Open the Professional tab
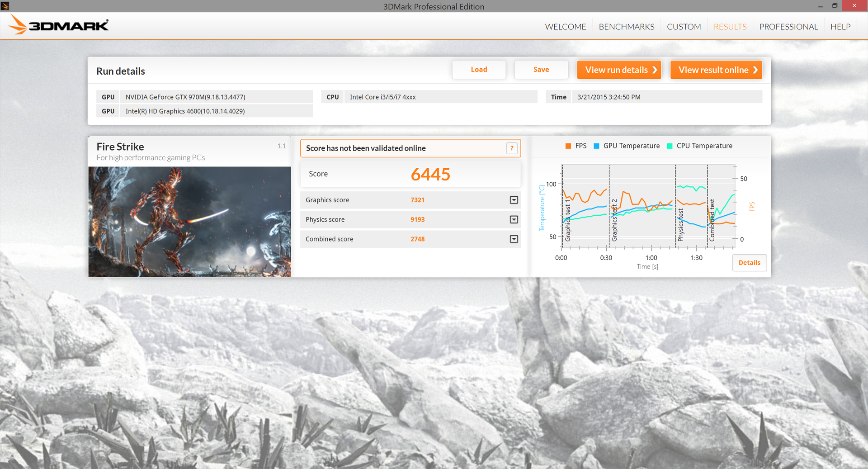This screenshot has width=868, height=469. coord(788,27)
